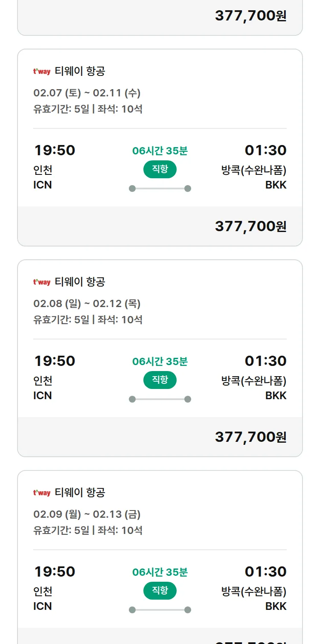Click 방콕(수완나품) destination on 02.08 flight

click(254, 380)
